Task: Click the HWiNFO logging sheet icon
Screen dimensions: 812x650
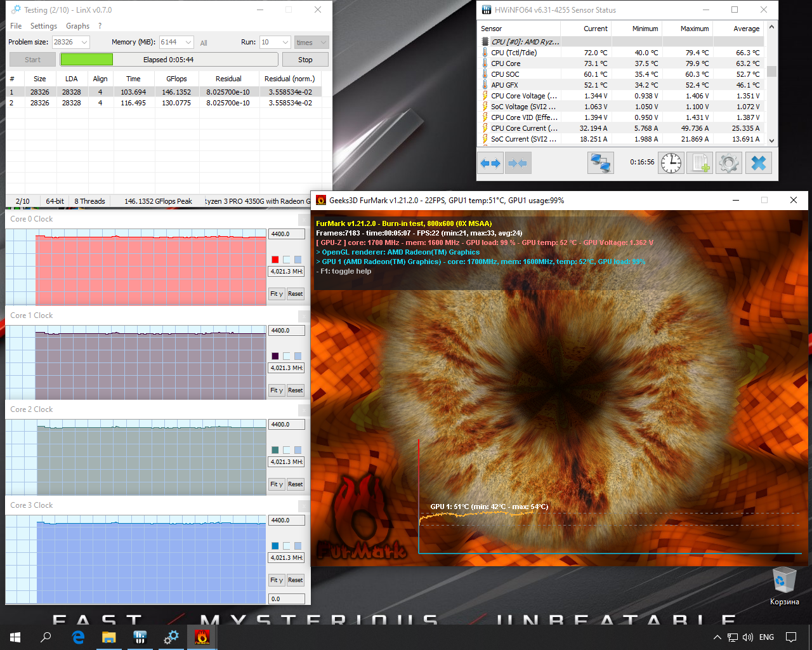Action: [x=700, y=163]
